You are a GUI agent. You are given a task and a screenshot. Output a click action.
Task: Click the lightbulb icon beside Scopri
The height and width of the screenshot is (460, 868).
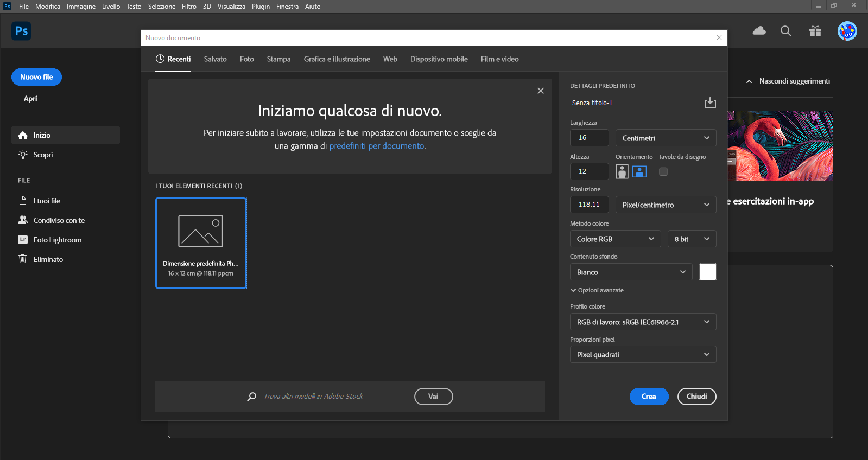23,155
